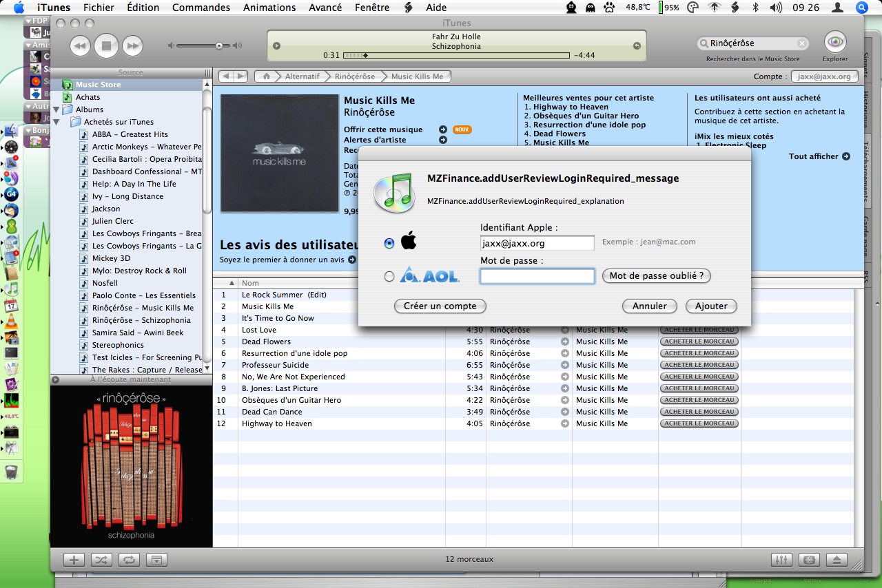Adjust the volume slider knob

pyautogui.click(x=219, y=46)
